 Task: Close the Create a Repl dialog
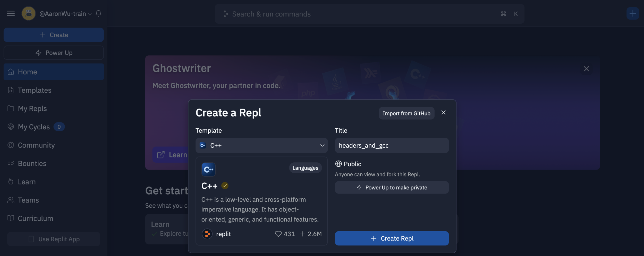(x=443, y=112)
